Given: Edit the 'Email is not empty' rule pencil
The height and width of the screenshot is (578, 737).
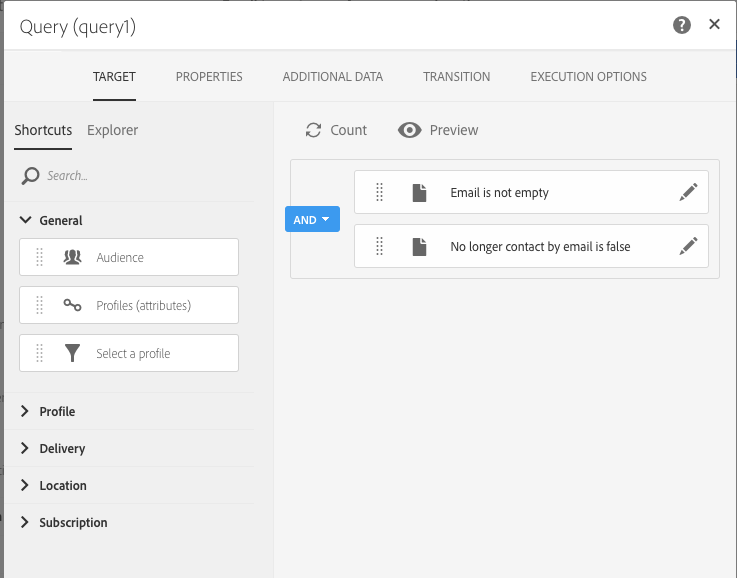Looking at the screenshot, I should click(x=689, y=192).
